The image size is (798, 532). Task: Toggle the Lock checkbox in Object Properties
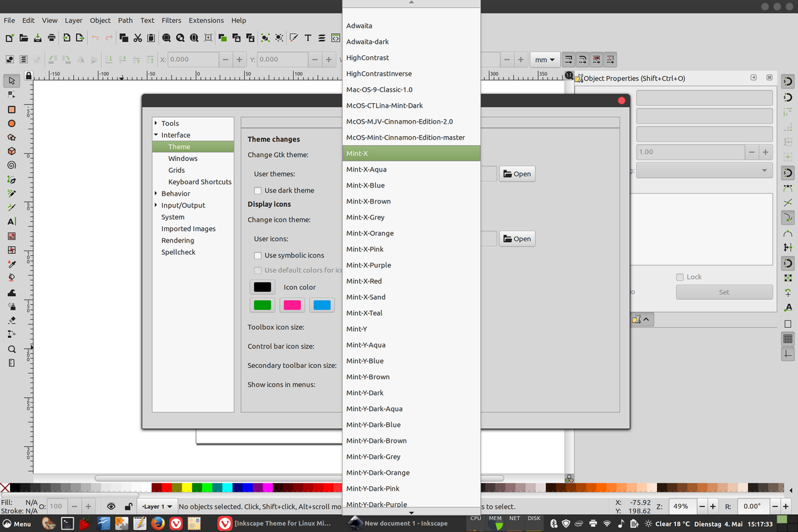click(680, 277)
